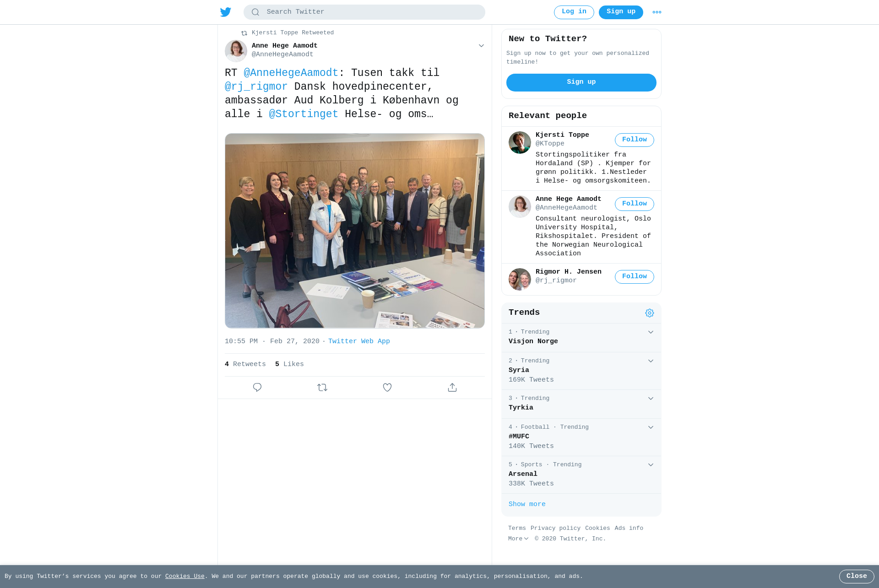Click Show more under Trends
879x588 pixels.
[x=527, y=504]
